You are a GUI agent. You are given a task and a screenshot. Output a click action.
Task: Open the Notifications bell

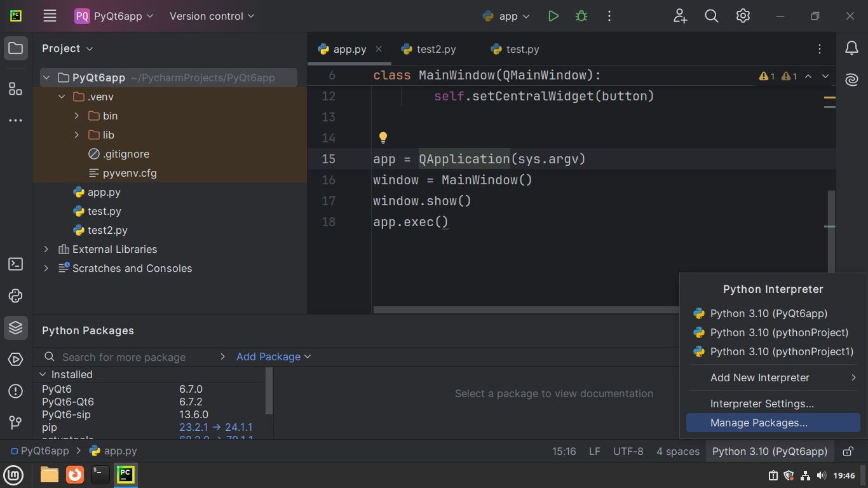pos(851,48)
